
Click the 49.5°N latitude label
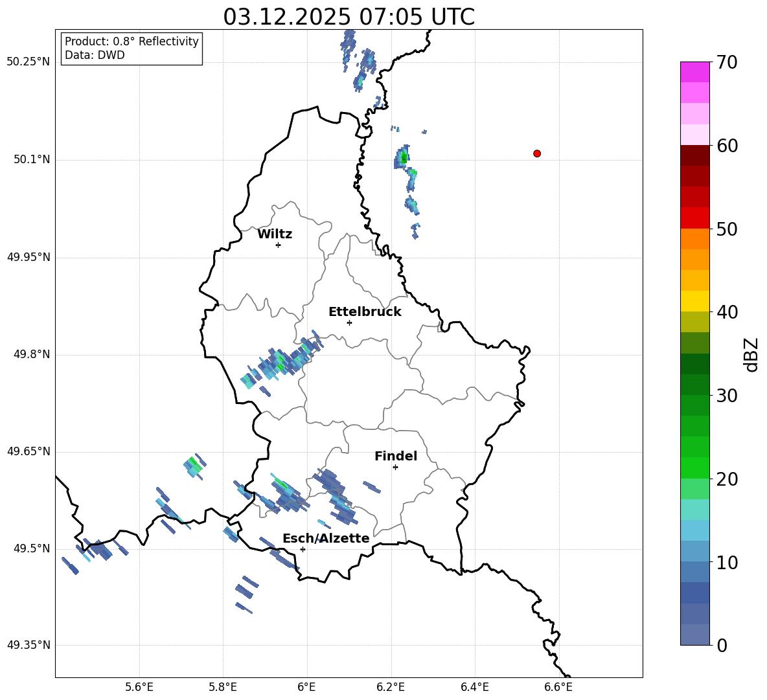(x=32, y=548)
